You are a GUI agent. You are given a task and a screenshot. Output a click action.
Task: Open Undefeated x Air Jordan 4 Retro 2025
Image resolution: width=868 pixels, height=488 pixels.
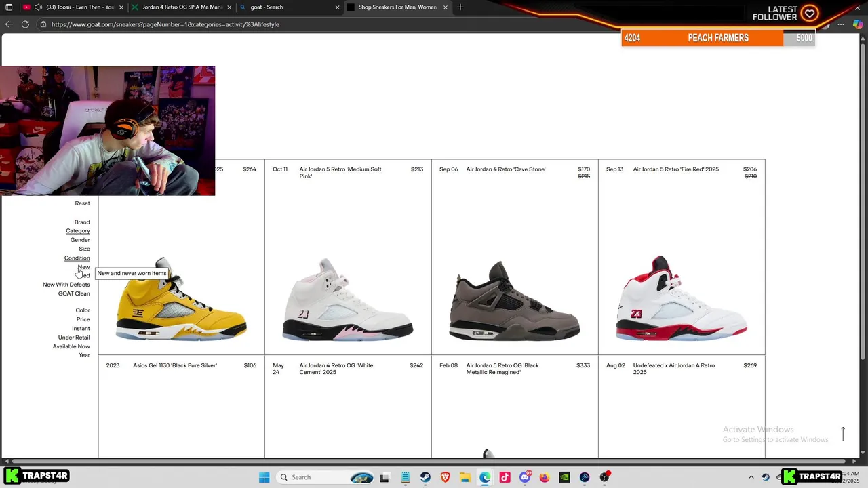(674, 369)
